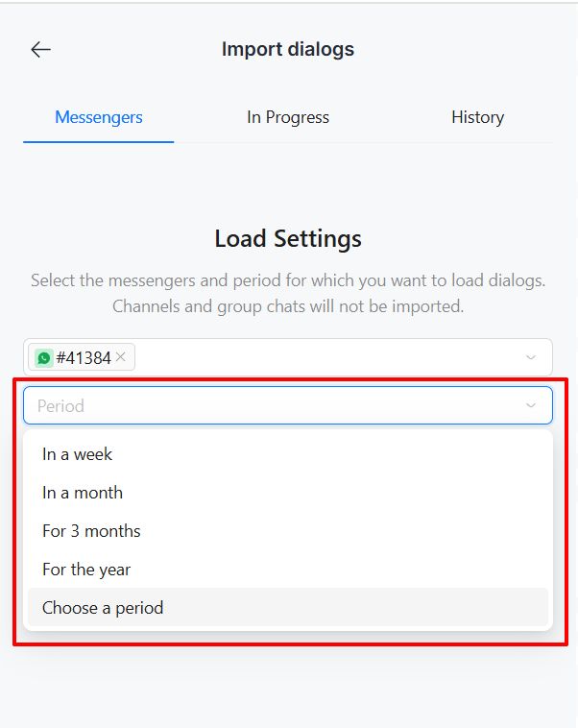Select the "In a week" option
Screen dimensions: 578x728
coord(78,454)
